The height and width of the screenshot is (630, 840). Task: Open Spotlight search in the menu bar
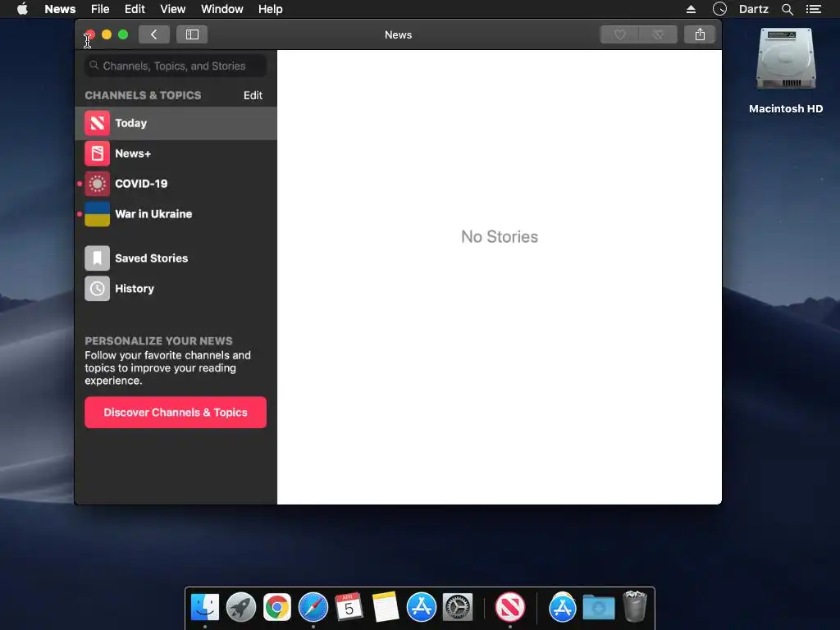tap(787, 9)
